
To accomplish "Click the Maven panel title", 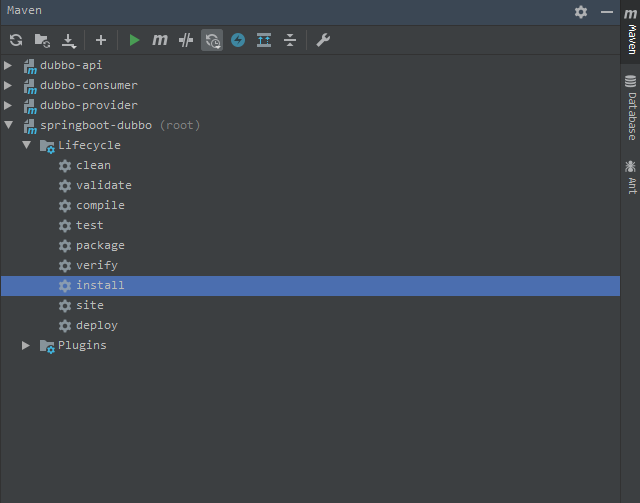I will point(24,10).
